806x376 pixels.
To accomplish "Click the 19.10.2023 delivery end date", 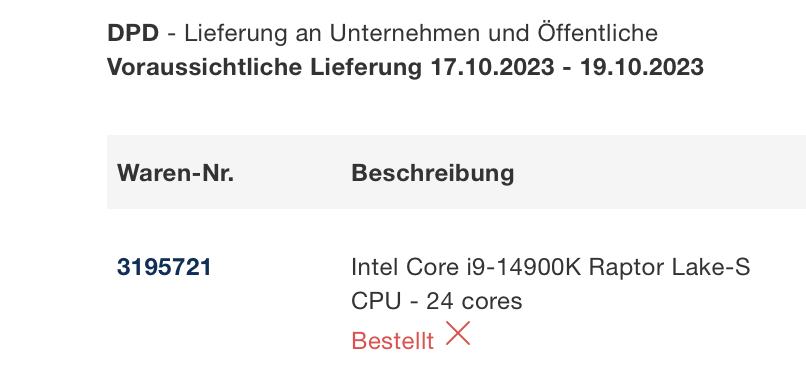I will click(642, 67).
